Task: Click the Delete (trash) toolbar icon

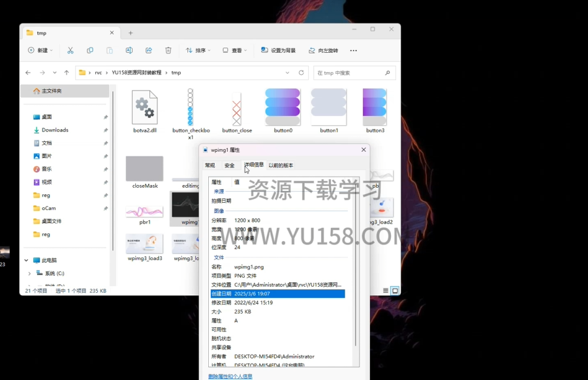Action: point(168,50)
